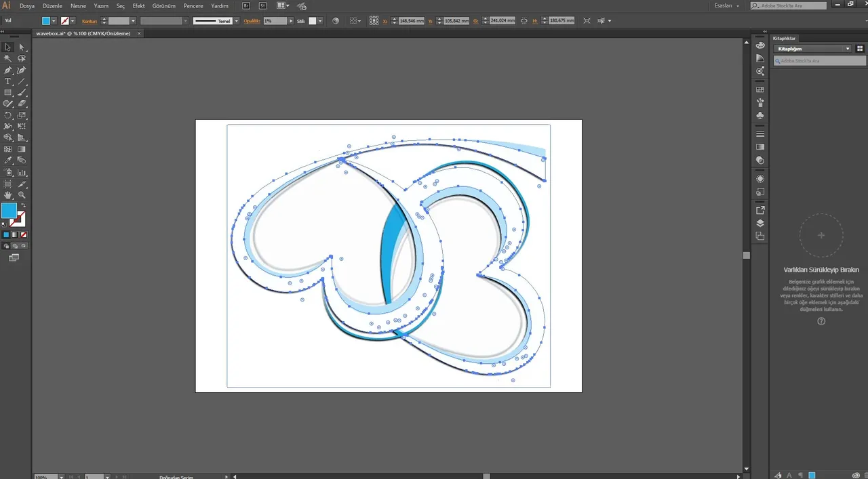
Task: Select the Column Graph tool
Action: coord(22,172)
